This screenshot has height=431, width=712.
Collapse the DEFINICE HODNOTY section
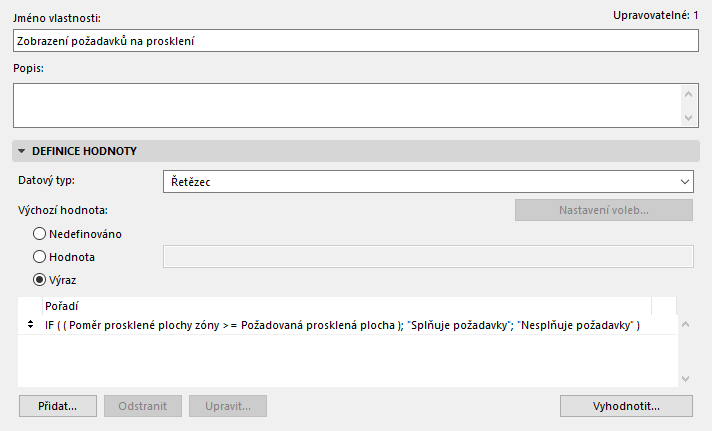pyautogui.click(x=21, y=152)
